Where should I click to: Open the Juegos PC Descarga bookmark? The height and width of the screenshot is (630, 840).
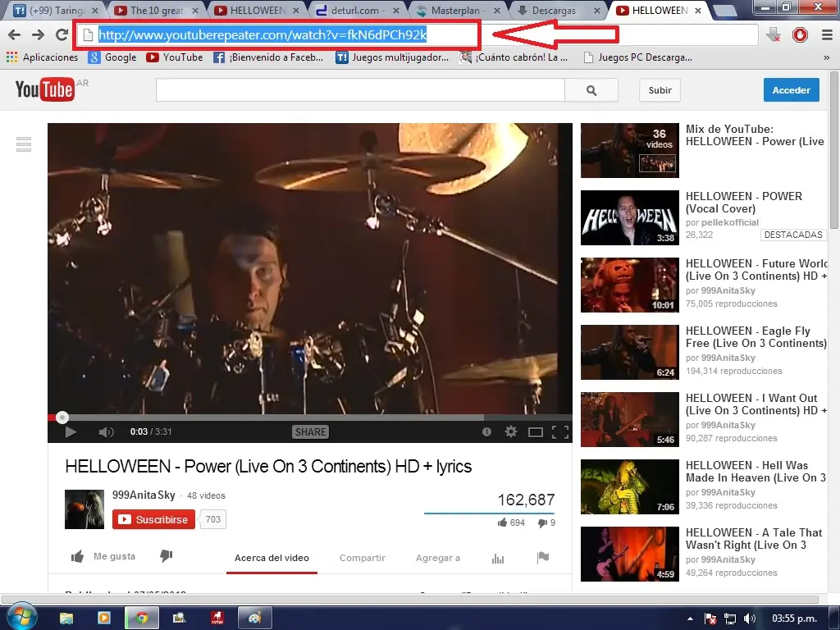click(x=637, y=57)
